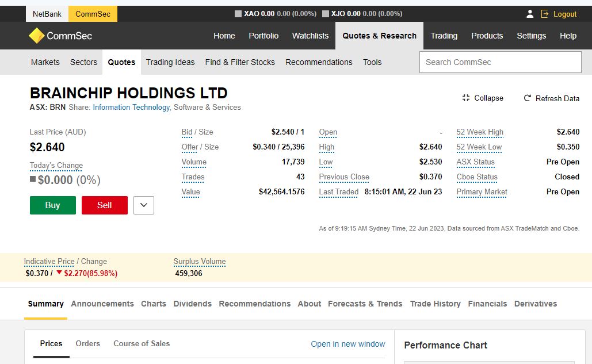Open the Watchlists menu
The image size is (592, 364).
click(x=310, y=36)
